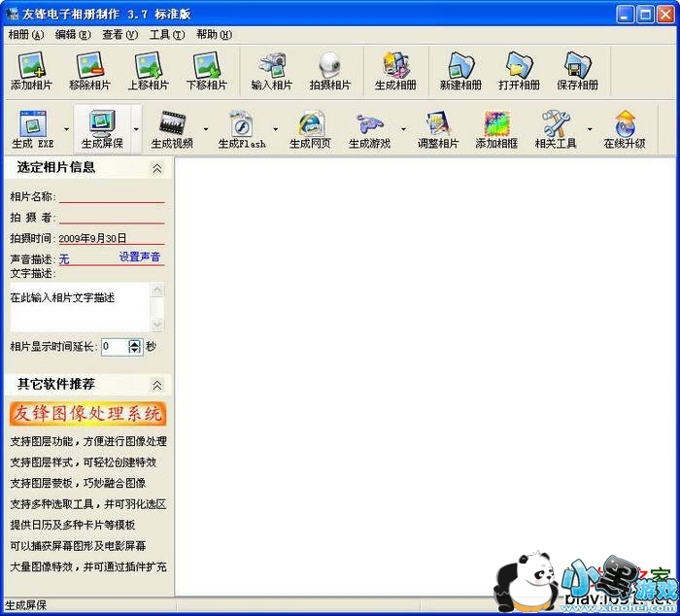Viewport: 680px width, 616px height.
Task: Decrease display time delay with down arrow
Action: [135, 351]
